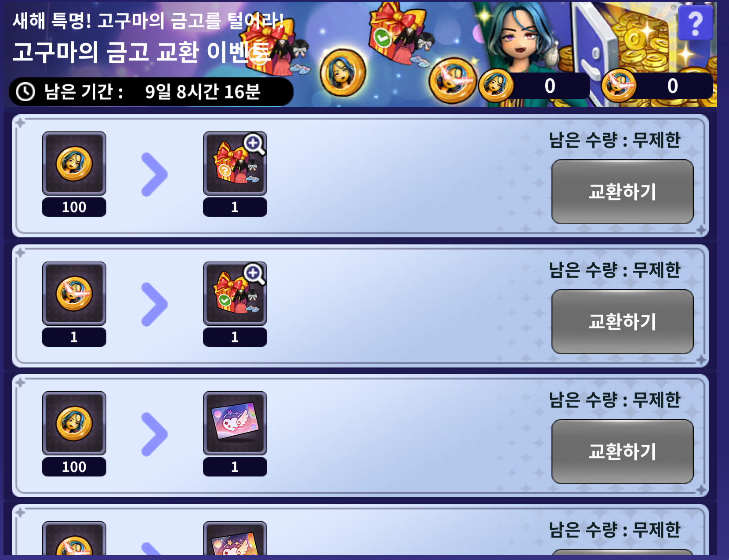The width and height of the screenshot is (729, 560).
Task: Click 교환하기 in the second exchange row
Action: (623, 322)
